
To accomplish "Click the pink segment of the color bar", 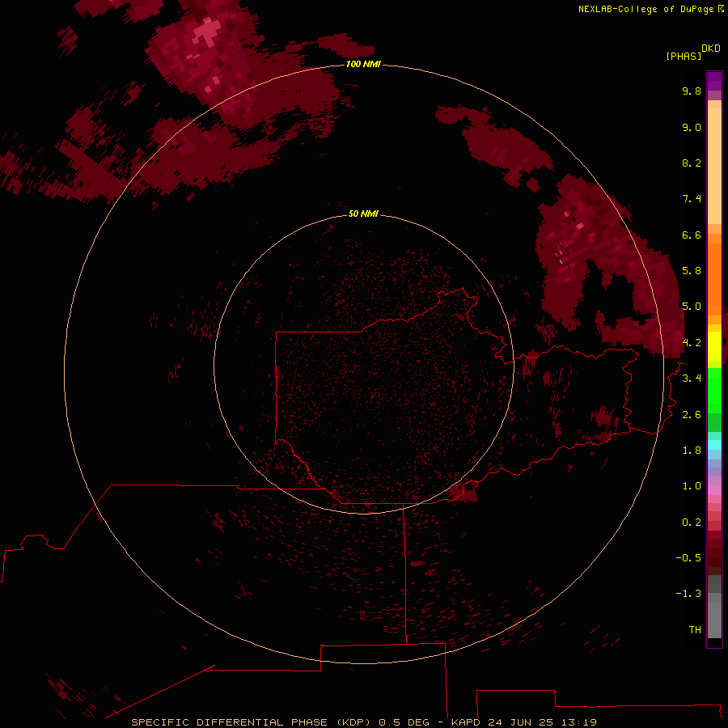I will [714, 490].
